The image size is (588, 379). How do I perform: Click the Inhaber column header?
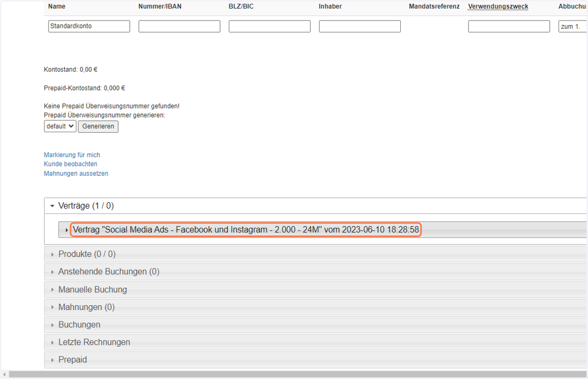tap(330, 6)
